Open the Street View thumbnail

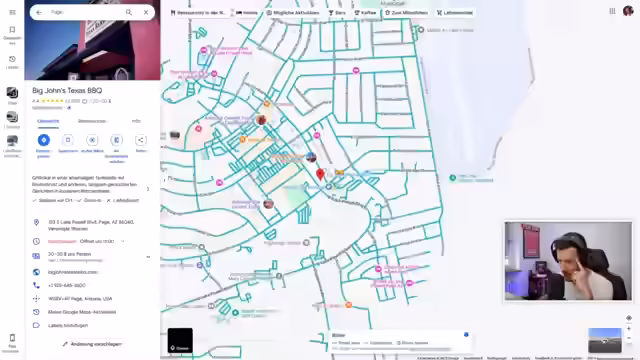click(605, 340)
